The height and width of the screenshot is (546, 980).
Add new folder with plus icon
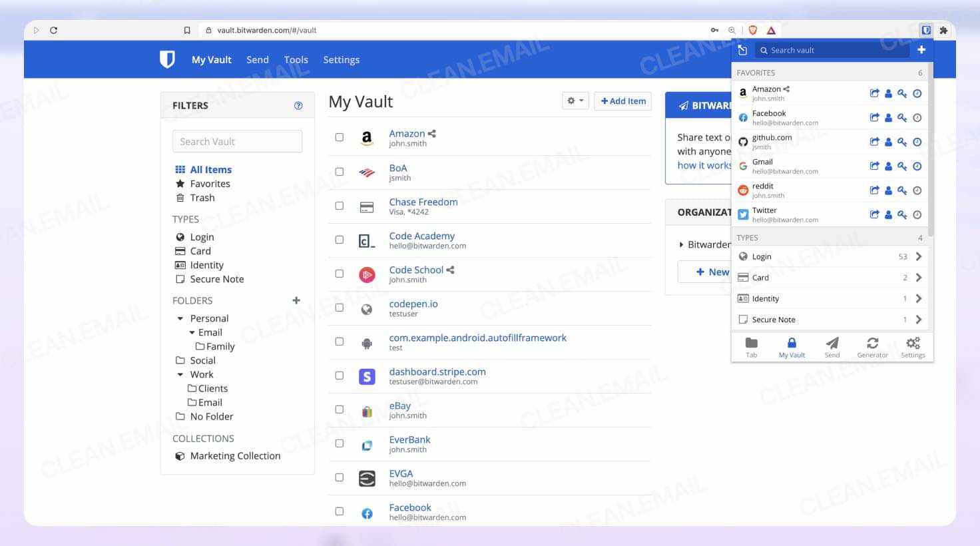point(296,300)
